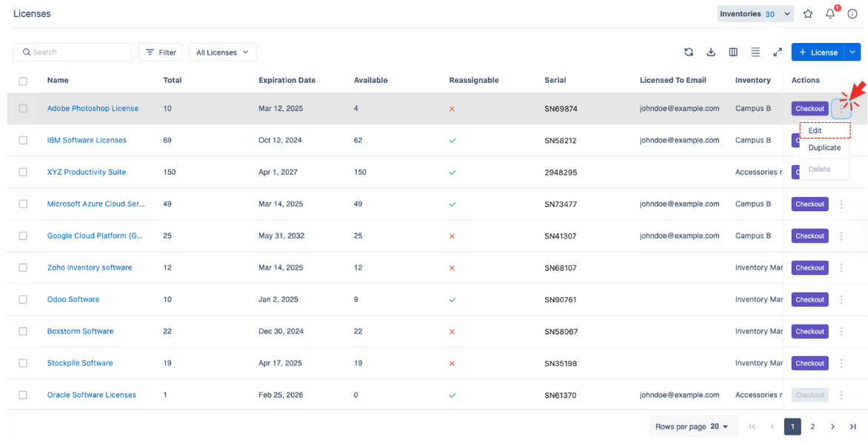This screenshot has height=443, width=868.
Task: Open the three-dot menu for Odoo Software
Action: point(841,300)
